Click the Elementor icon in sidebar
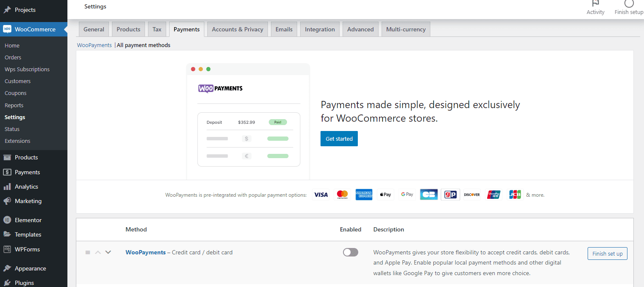The height and width of the screenshot is (287, 644). 7,220
